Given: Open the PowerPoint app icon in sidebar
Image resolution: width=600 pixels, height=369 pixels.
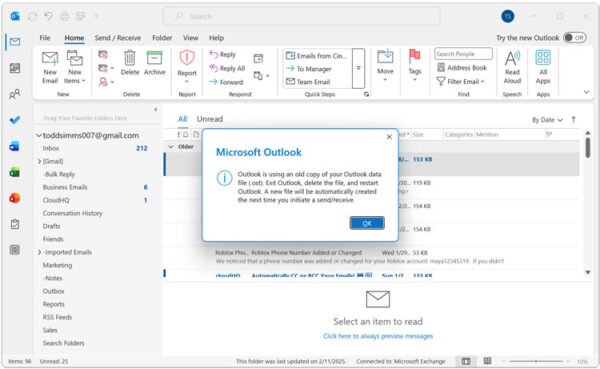Looking at the screenshot, I should click(15, 198).
